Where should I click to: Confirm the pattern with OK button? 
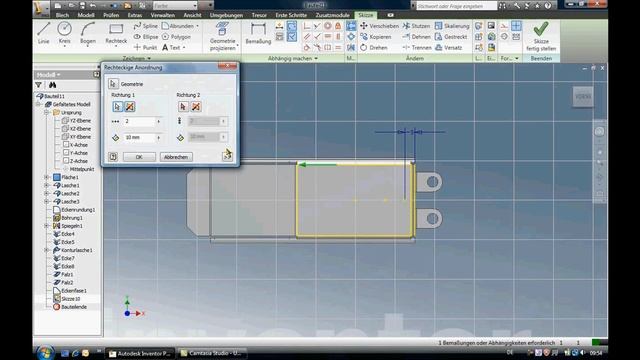(139, 157)
